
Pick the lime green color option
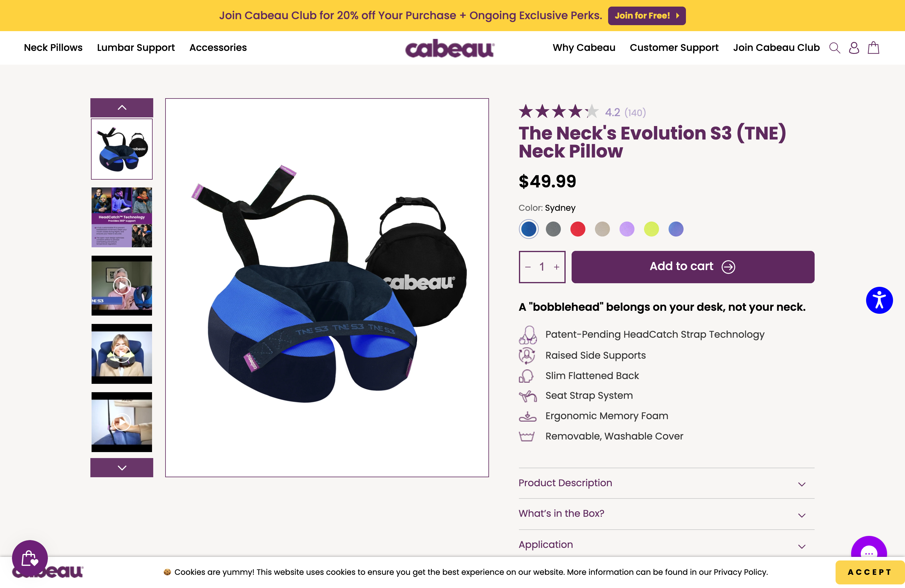click(x=652, y=229)
